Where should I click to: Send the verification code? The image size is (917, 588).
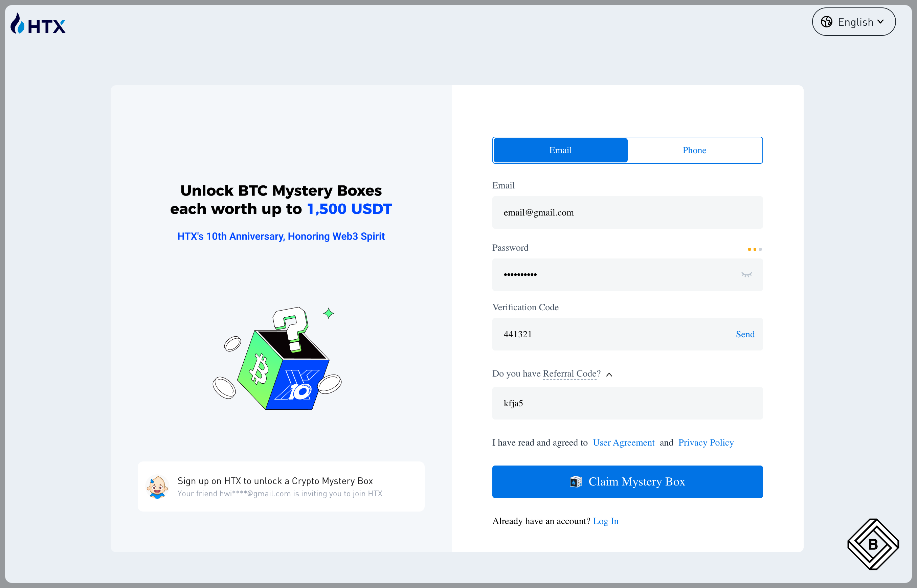[745, 334]
